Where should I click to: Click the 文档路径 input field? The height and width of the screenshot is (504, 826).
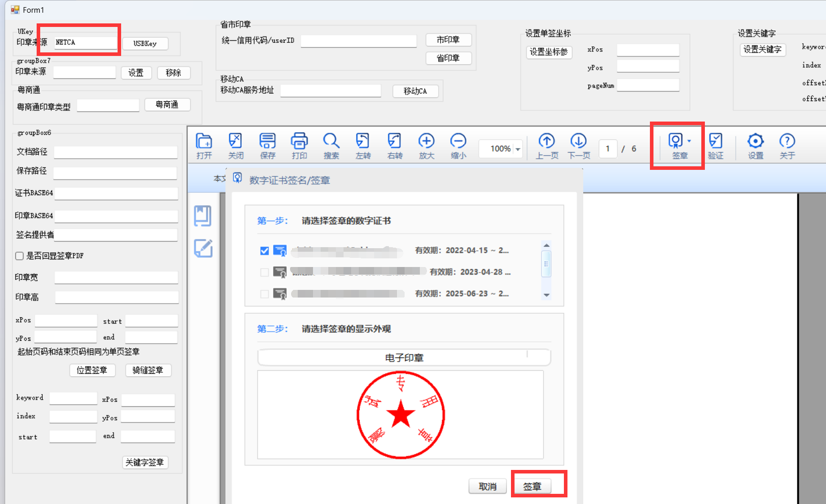click(x=116, y=152)
